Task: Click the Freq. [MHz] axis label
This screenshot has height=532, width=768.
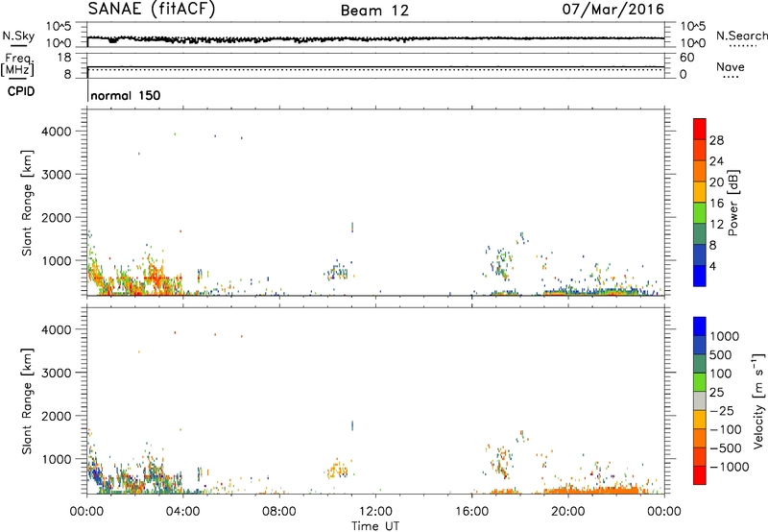Action: click(17, 64)
